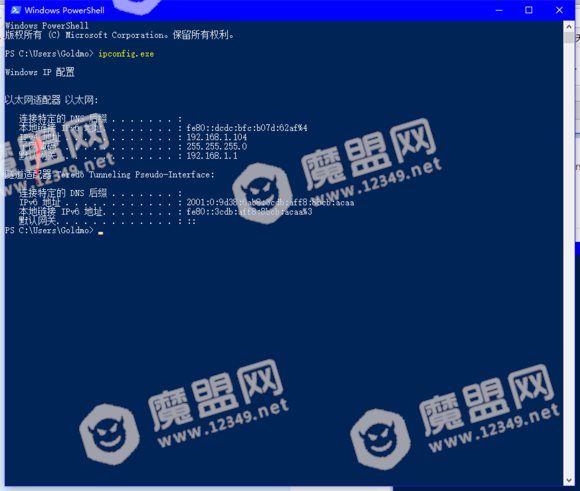
Task: Click the scrollbar up arrow
Action: pyautogui.click(x=569, y=27)
